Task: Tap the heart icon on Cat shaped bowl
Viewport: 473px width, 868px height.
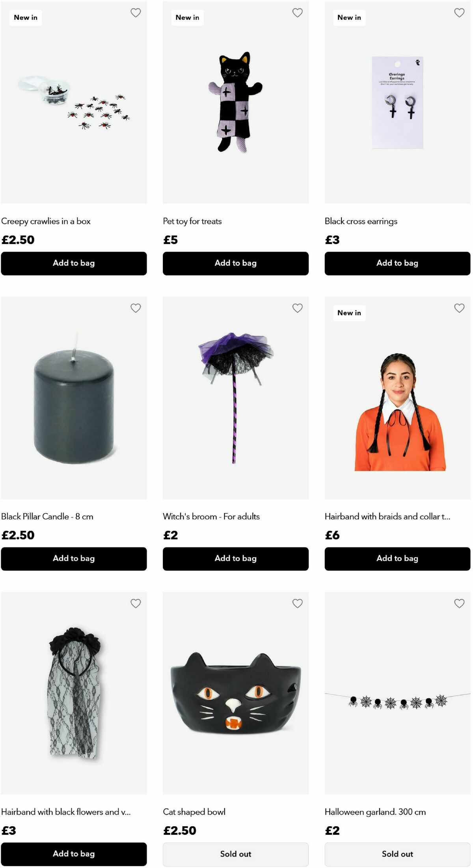Action: tap(298, 603)
